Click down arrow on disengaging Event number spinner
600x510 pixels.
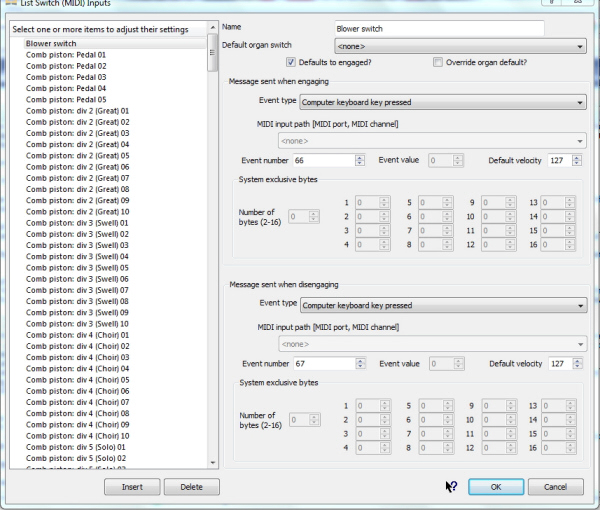tap(359, 367)
